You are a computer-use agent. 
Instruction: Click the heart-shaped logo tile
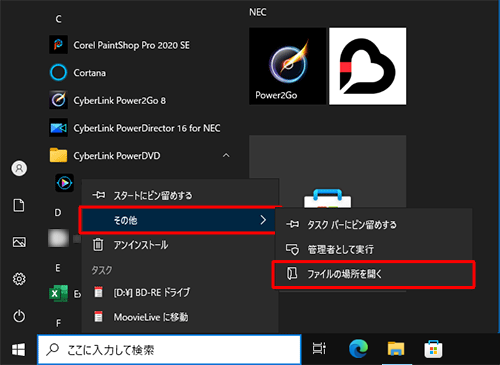point(368,66)
